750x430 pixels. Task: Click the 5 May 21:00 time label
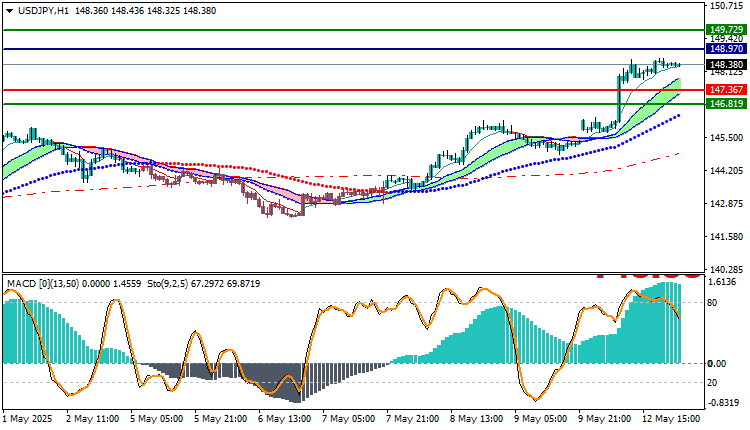coord(220,419)
